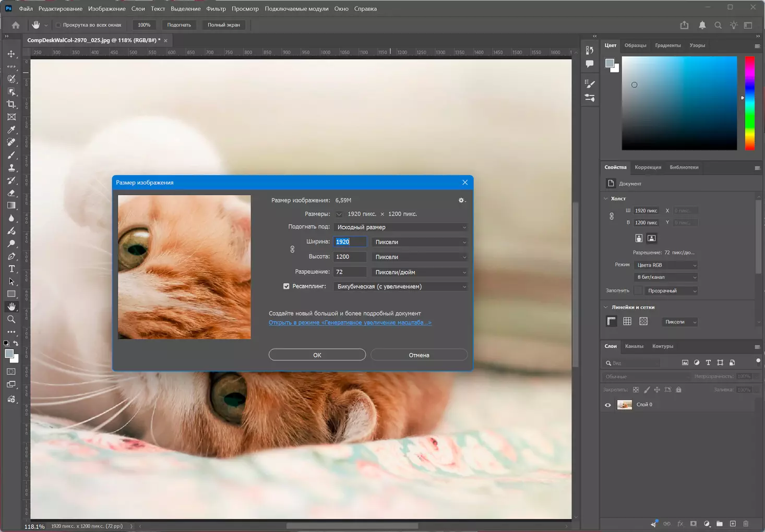Image resolution: width=765 pixels, height=532 pixels.
Task: Click the rainbow hue slider strip
Action: [x=749, y=103]
